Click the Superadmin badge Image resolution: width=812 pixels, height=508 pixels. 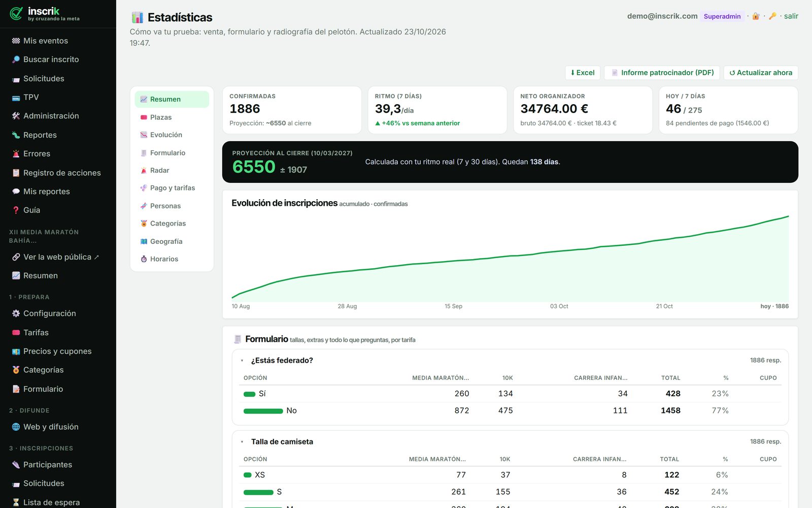click(x=722, y=16)
